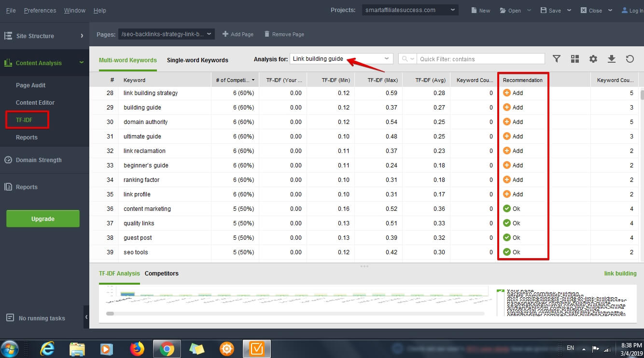Select the TF-IDF Analysis tab
Image resolution: width=644 pixels, height=358 pixels.
119,274
